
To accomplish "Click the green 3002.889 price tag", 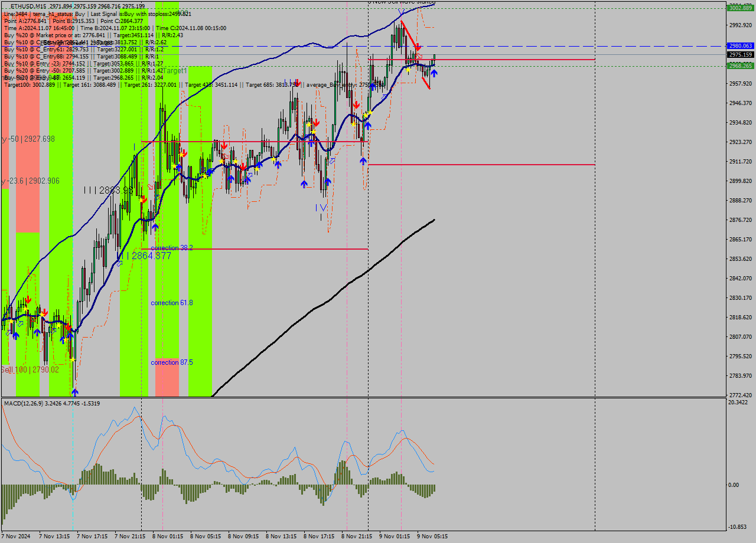I will point(741,8).
